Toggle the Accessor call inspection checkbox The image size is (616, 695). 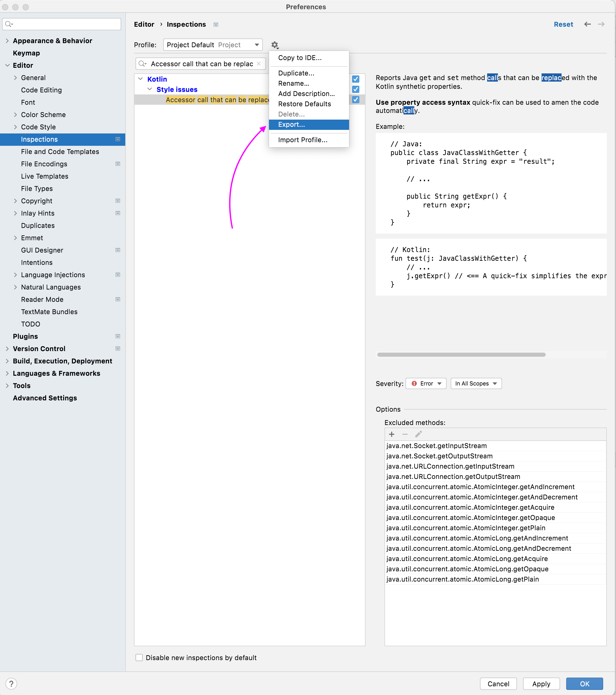[x=355, y=100]
